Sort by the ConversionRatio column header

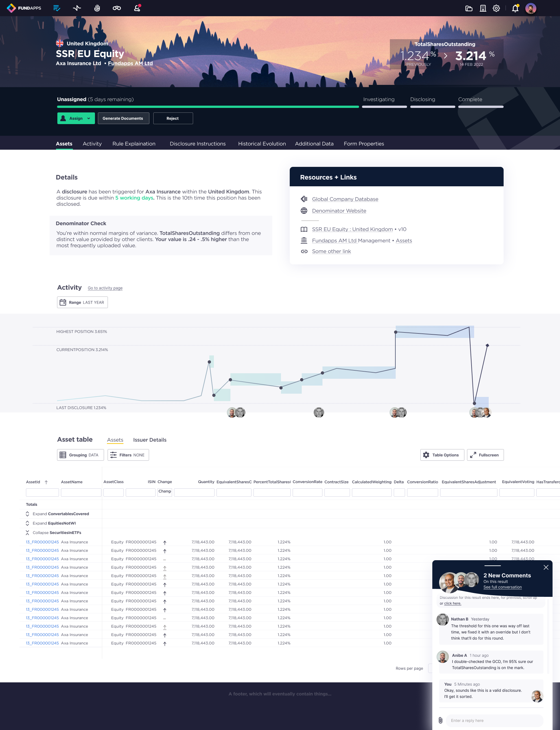click(x=422, y=482)
